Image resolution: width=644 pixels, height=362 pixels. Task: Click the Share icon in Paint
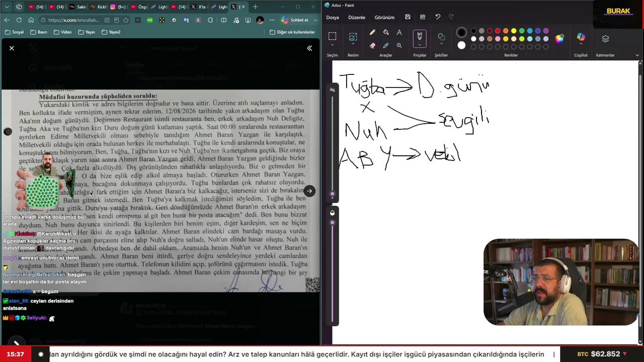(x=423, y=17)
